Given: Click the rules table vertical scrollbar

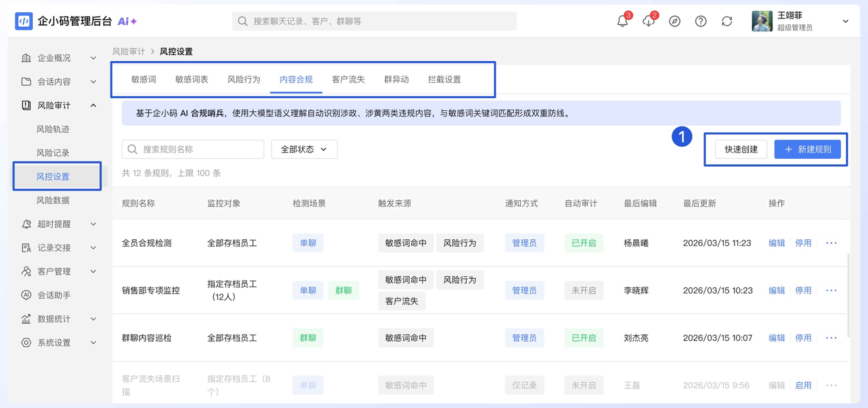Looking at the screenshot, I should pos(848,295).
